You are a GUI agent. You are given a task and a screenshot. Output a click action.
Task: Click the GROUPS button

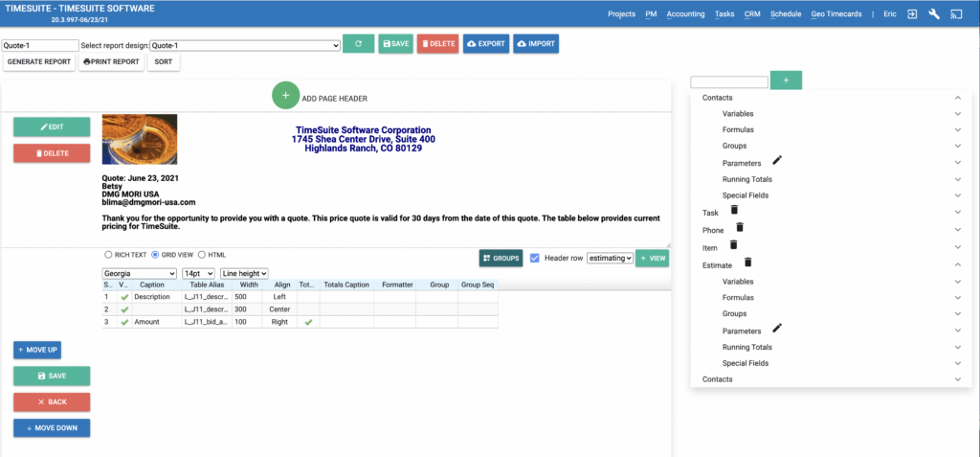[501, 258]
